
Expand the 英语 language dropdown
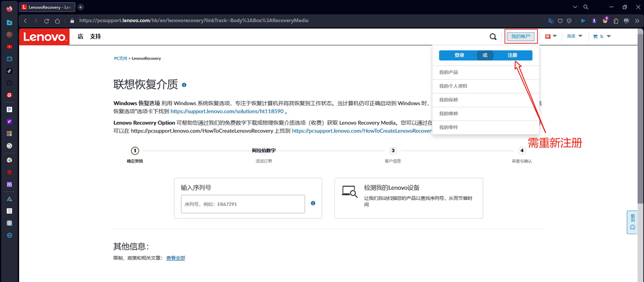575,36
